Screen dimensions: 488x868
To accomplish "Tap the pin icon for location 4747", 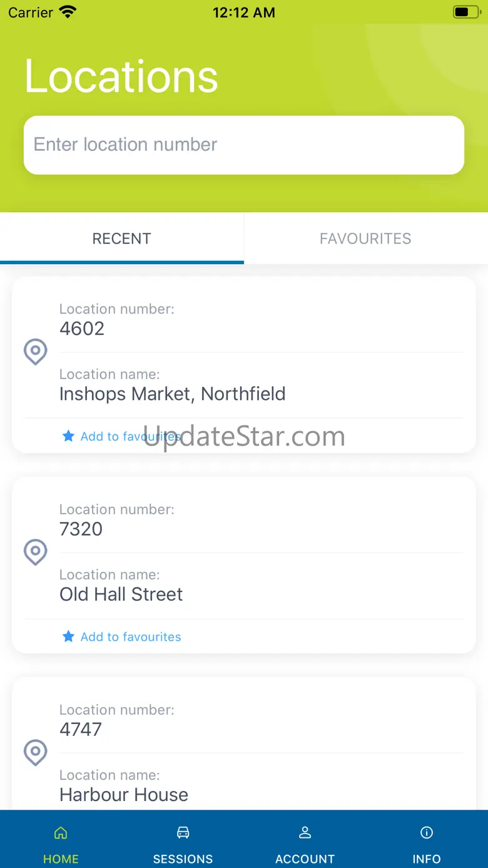I will click(x=36, y=752).
